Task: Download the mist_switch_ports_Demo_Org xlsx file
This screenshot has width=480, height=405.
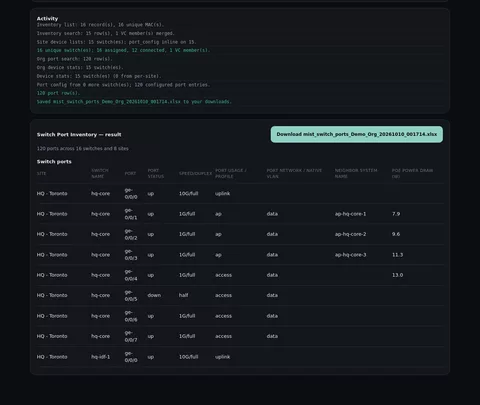Action: [357, 134]
